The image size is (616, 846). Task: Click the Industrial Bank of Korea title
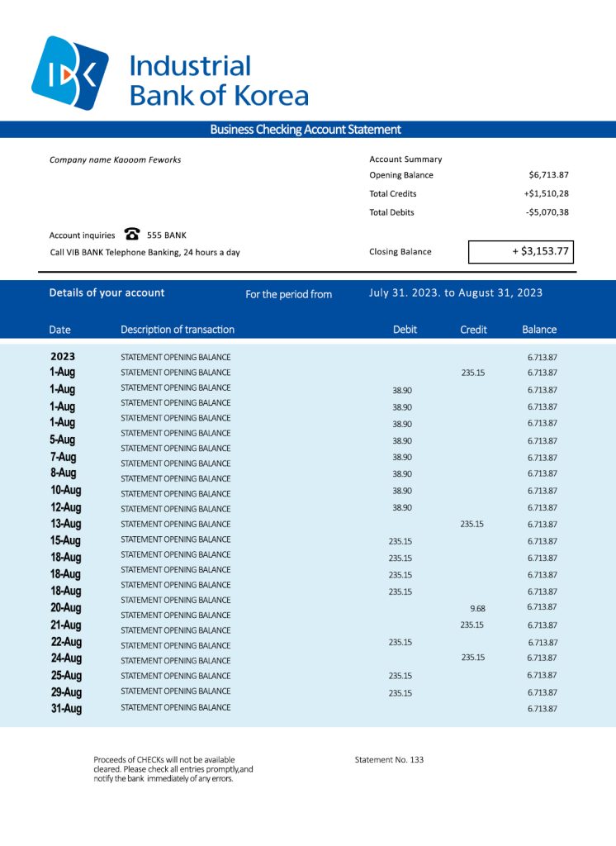(x=219, y=80)
